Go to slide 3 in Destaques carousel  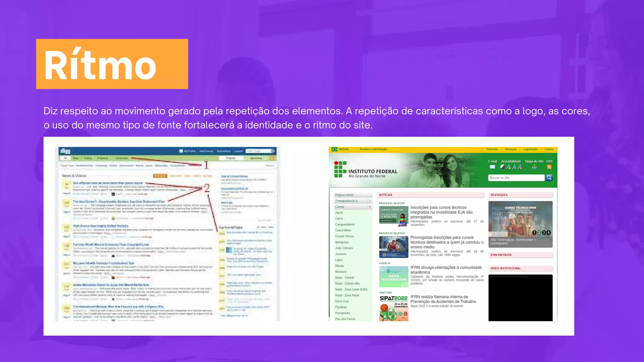coord(544,233)
